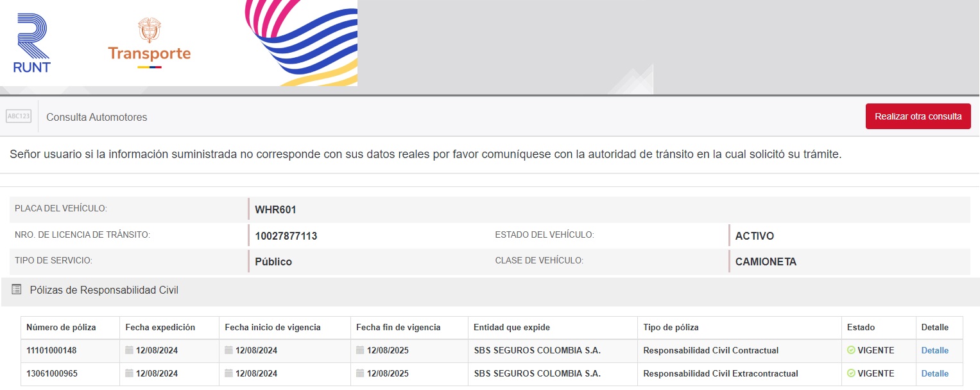980x390 pixels.
Task: Click the ABC123 license plate icon
Action: (x=19, y=116)
